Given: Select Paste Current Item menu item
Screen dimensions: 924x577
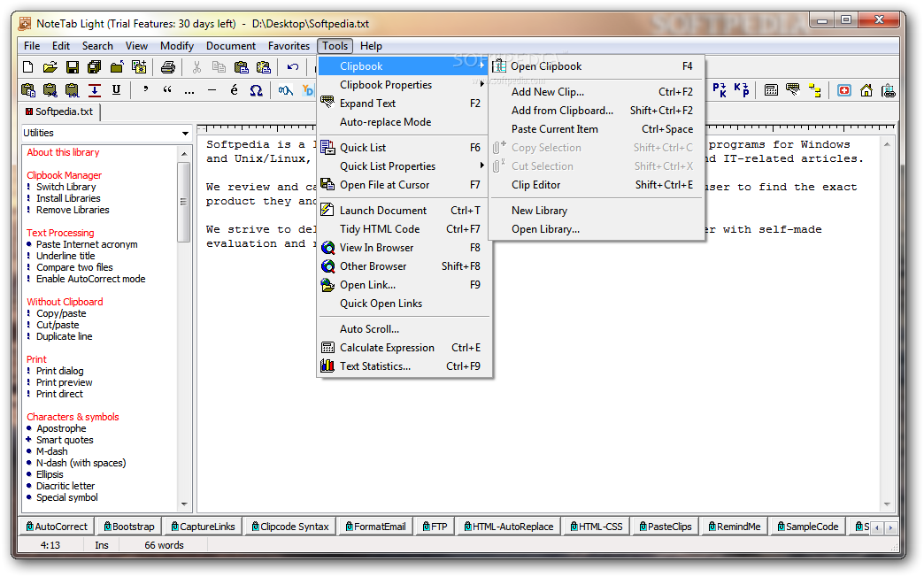Looking at the screenshot, I should pos(597,129).
